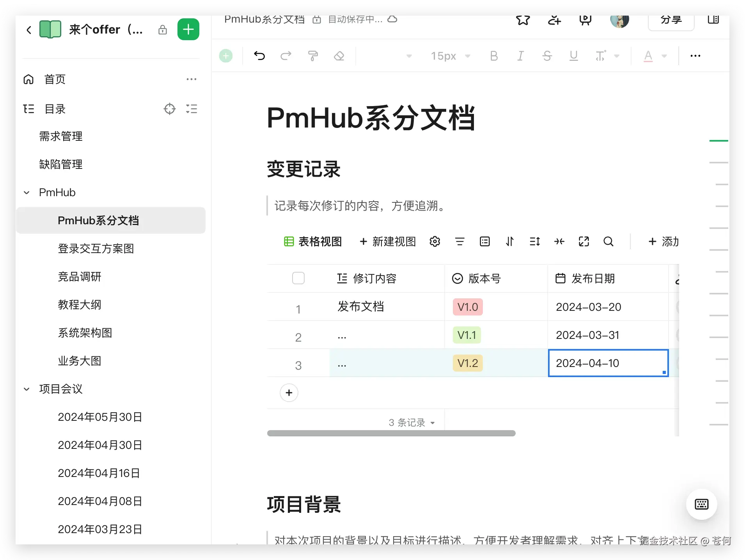The height and width of the screenshot is (560, 745).
Task: Toggle italic formatting
Action: click(520, 56)
